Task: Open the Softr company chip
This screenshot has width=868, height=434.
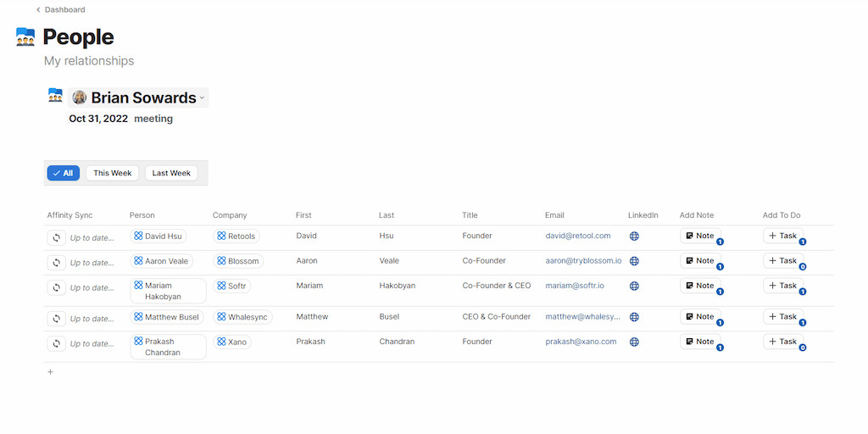Action: [x=232, y=287]
